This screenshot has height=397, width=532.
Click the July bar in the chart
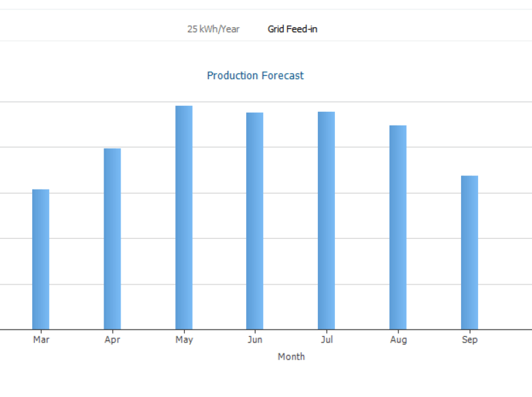coord(326,220)
